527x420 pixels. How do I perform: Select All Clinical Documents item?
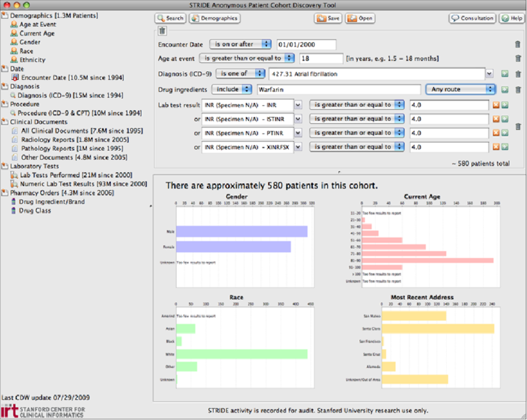[x=78, y=131]
